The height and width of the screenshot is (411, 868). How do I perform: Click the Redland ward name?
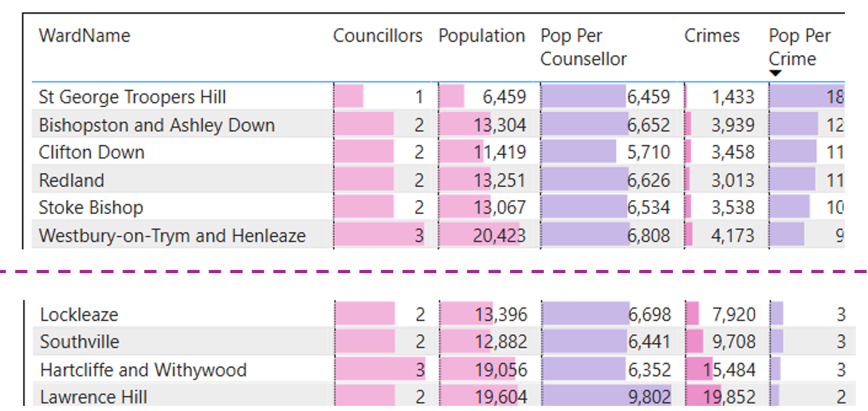tap(71, 180)
